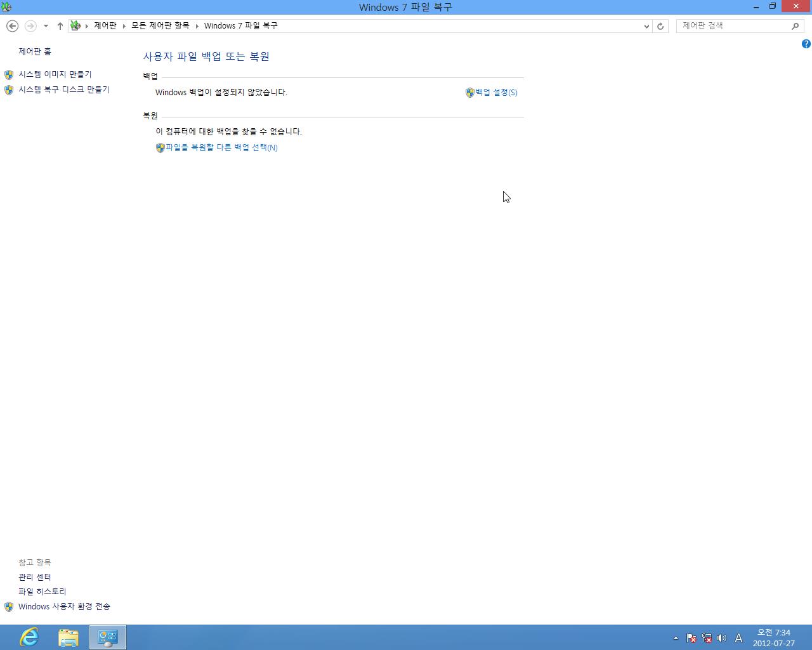Click the magnifier search icon
Viewport: 812px width, 650px height.
[x=796, y=26]
